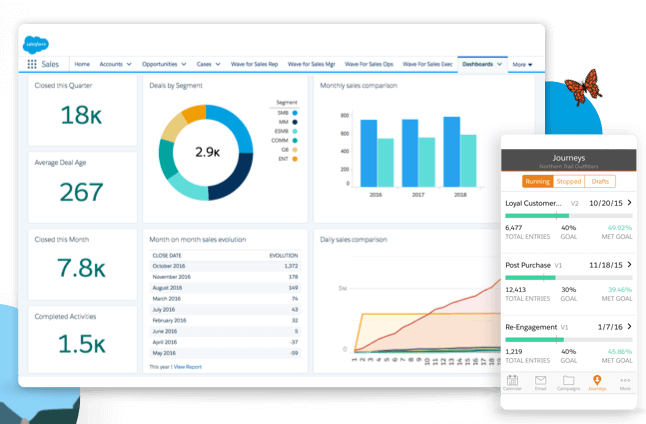Switch to Wave for Sales Rep tab
This screenshot has width=646, height=424.
[254, 64]
